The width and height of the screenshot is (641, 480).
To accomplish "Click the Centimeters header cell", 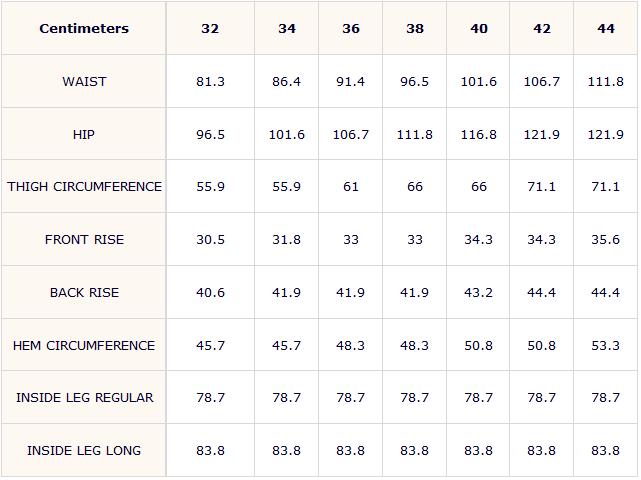I will tap(84, 28).
